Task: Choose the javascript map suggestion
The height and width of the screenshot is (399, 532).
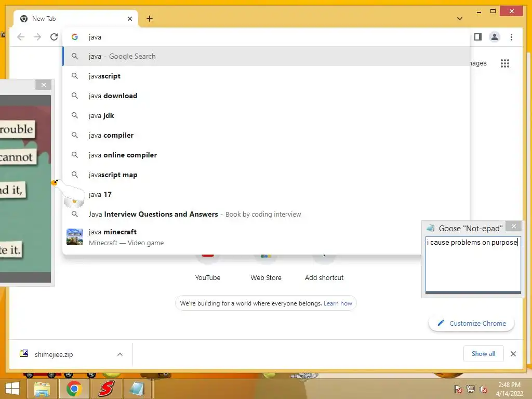Action: point(267,175)
